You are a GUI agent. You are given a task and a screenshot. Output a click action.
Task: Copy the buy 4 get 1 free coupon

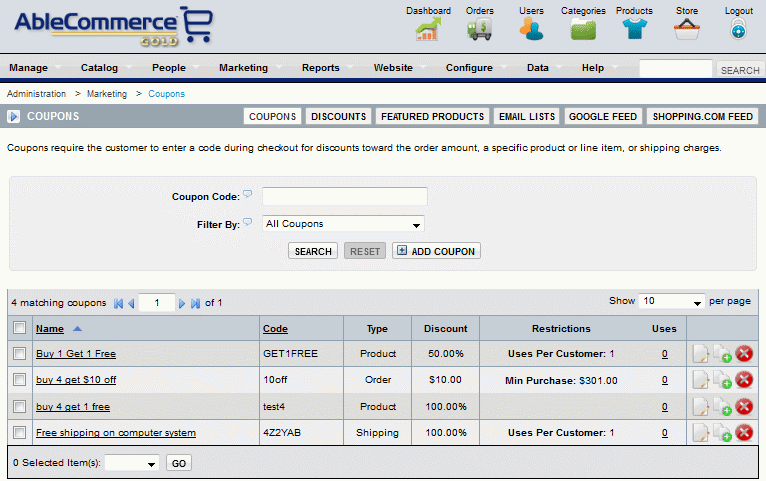coord(722,406)
